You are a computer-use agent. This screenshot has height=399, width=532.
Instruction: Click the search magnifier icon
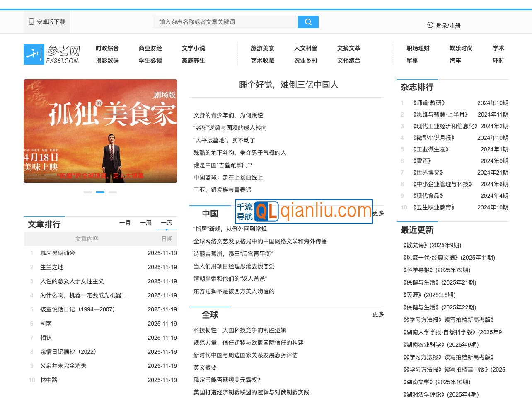coord(308,22)
